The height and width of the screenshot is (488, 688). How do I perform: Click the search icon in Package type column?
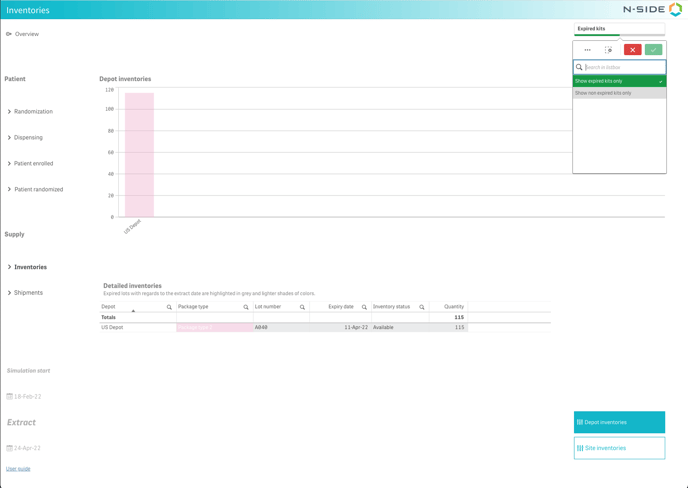click(x=246, y=307)
